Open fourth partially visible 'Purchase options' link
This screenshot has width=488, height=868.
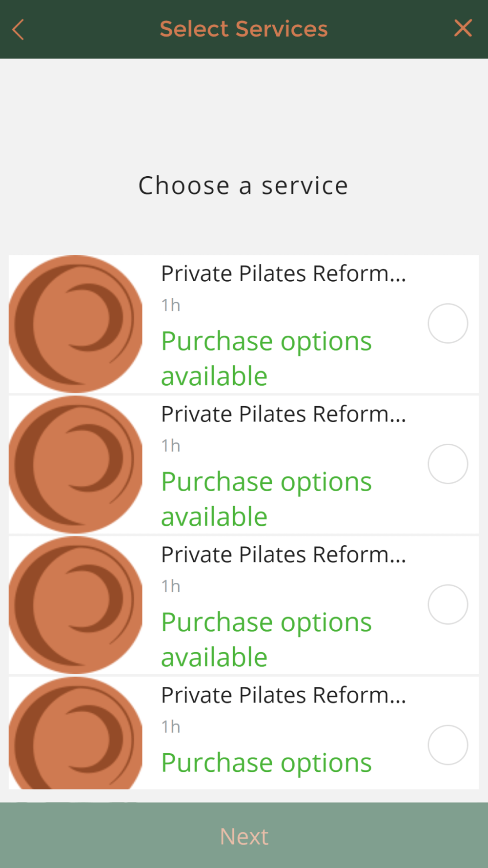click(x=266, y=763)
